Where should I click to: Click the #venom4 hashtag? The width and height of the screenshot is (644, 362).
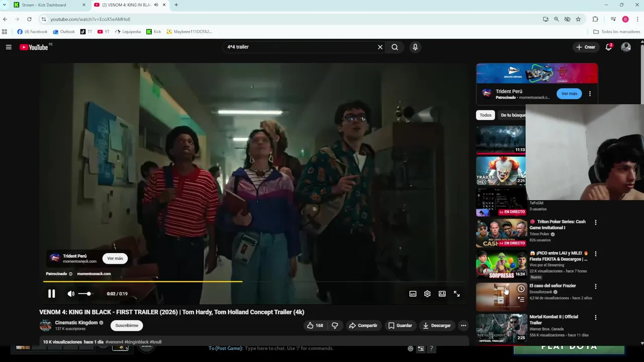(x=114, y=342)
